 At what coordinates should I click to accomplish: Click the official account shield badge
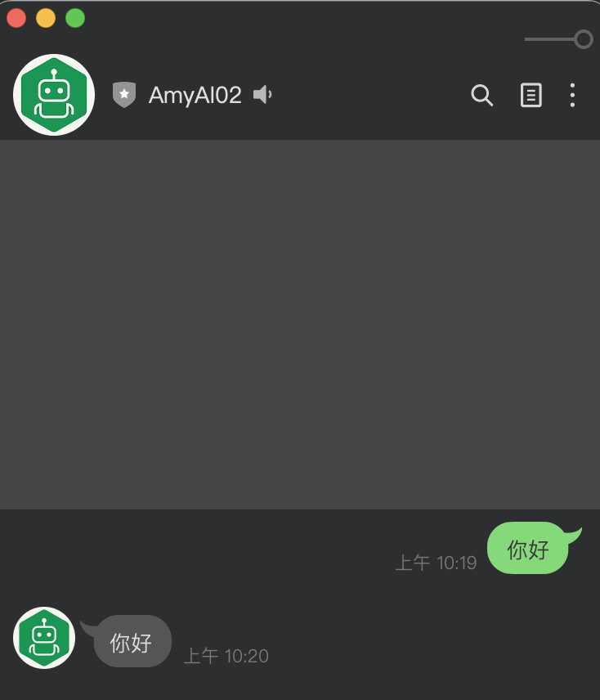[x=124, y=95]
